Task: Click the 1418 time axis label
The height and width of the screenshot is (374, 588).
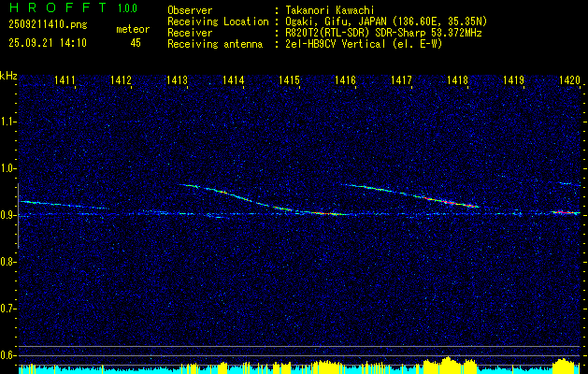Action: click(x=457, y=79)
